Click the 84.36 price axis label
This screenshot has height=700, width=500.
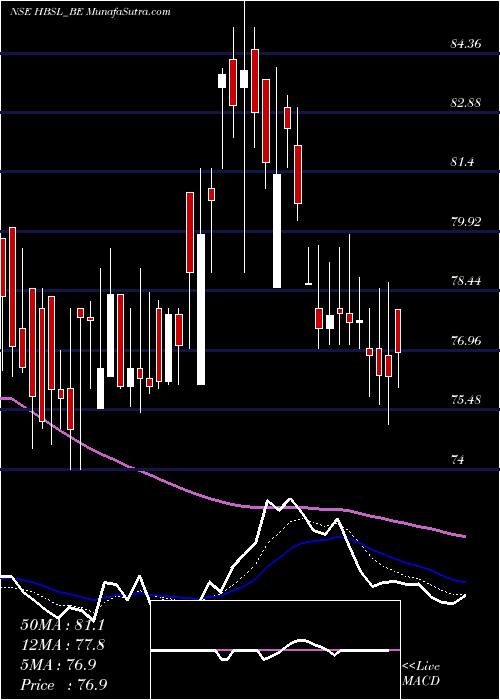(x=465, y=44)
